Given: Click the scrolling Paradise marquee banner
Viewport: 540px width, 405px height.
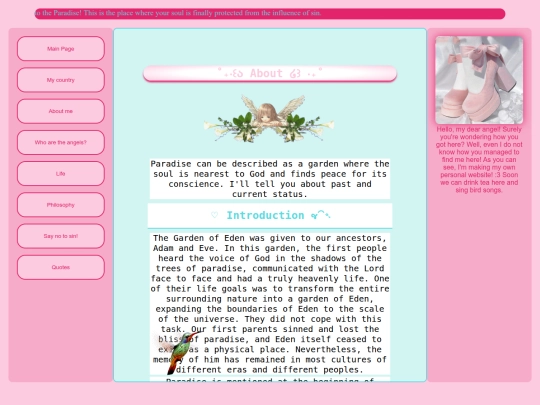Looking at the screenshot, I should [270, 14].
